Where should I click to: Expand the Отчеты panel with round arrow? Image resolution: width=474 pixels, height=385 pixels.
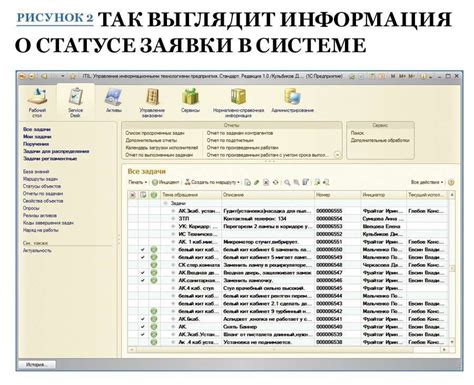(x=337, y=155)
